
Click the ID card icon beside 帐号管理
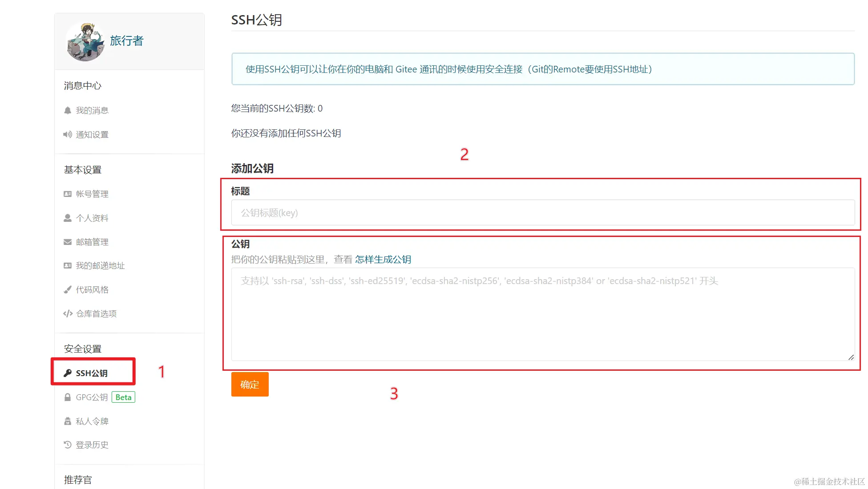coord(68,194)
